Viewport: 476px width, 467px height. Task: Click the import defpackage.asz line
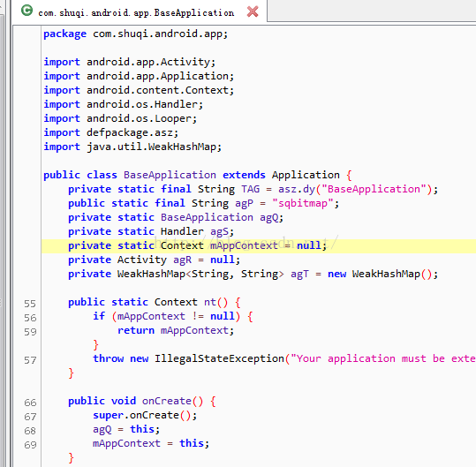pos(110,132)
